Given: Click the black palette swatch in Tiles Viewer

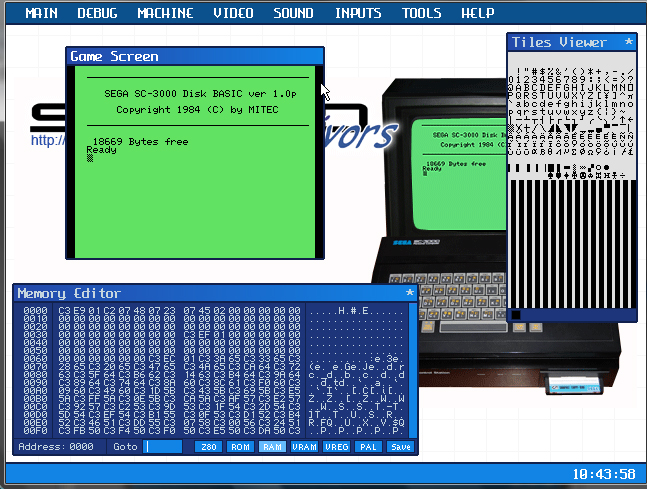Looking at the screenshot, I should pos(516,315).
